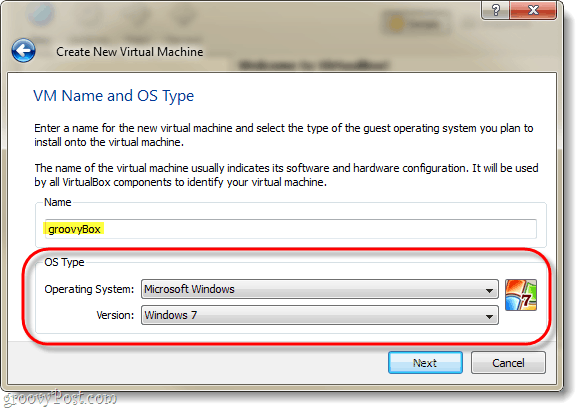Expand the Microsoft Windows dropdown arrow
This screenshot has height=412, width=584.
[489, 291]
